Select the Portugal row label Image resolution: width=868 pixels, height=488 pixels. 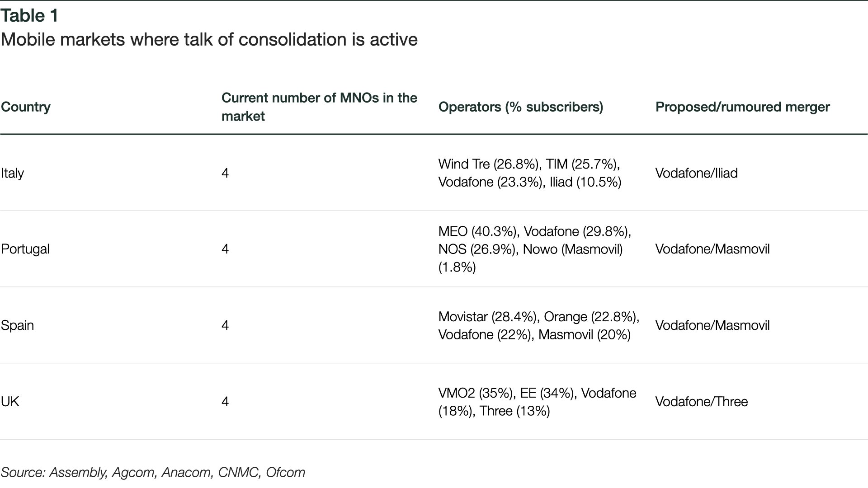25,249
